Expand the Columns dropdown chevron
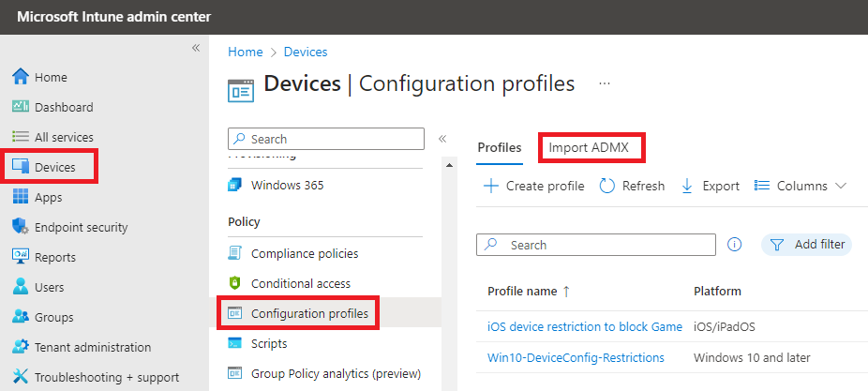Image resolution: width=868 pixels, height=391 pixels. 841,186
